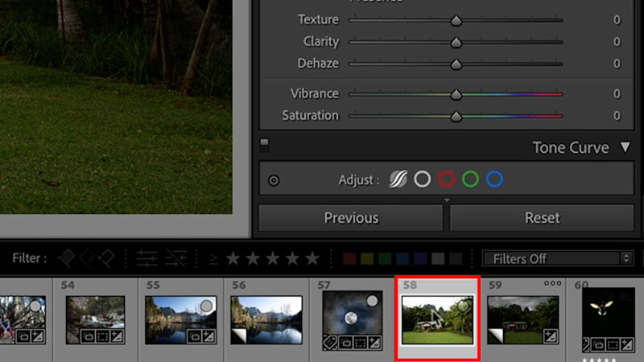Filter by rejected photos flag icon
Screen dimensions: 644x362
pyautogui.click(x=107, y=258)
